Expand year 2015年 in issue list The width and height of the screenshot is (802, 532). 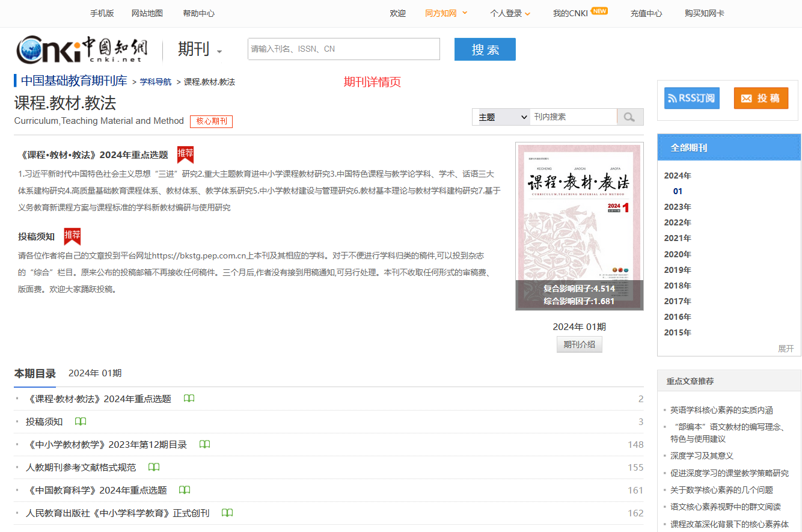point(678,332)
